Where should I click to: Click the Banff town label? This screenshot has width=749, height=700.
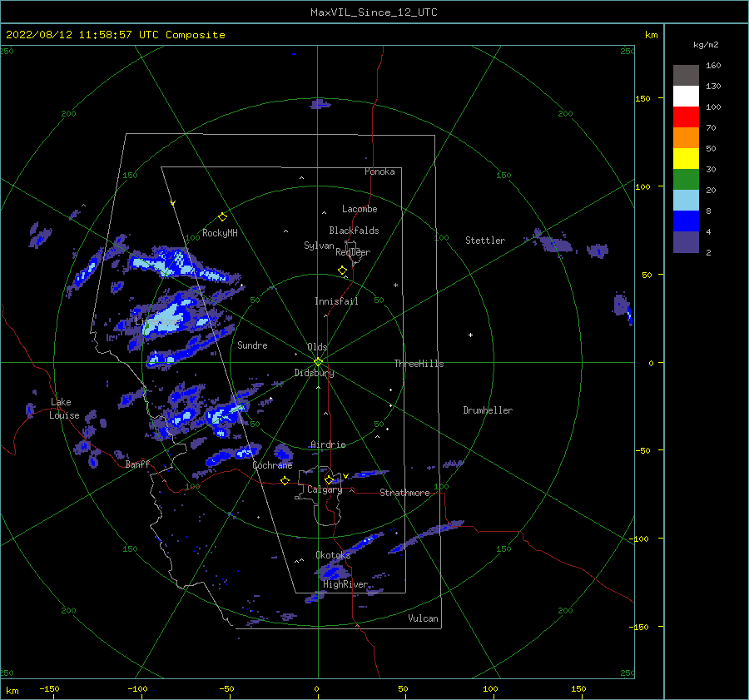[x=137, y=464]
